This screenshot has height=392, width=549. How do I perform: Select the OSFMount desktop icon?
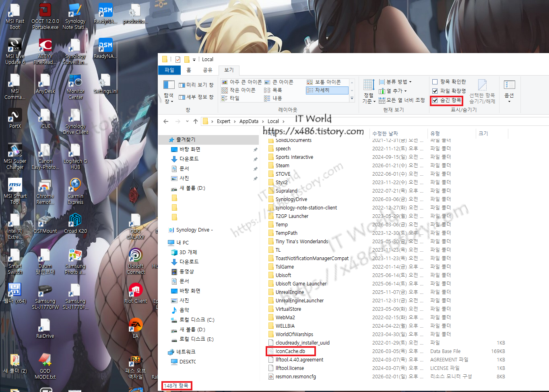[45, 223]
